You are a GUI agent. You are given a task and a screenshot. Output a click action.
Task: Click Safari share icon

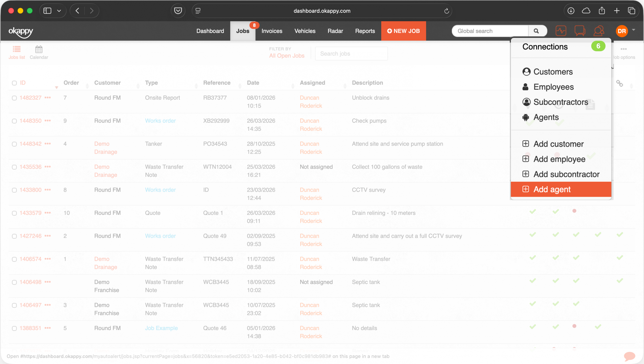click(602, 11)
